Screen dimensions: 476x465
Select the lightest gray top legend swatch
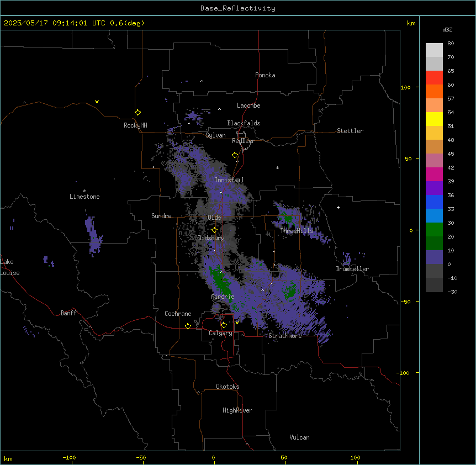click(434, 50)
